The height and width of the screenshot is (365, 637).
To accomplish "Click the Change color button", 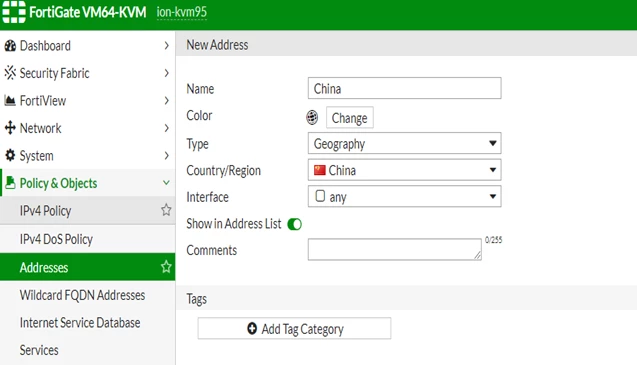I will click(x=350, y=118).
